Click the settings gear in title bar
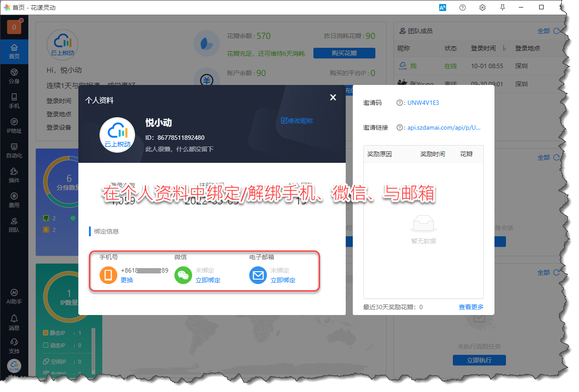The width and height of the screenshot is (579, 392). click(x=482, y=8)
